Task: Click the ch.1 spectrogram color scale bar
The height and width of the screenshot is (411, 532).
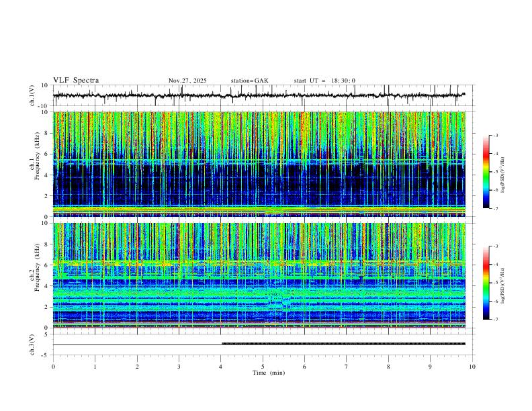Action: [486, 172]
